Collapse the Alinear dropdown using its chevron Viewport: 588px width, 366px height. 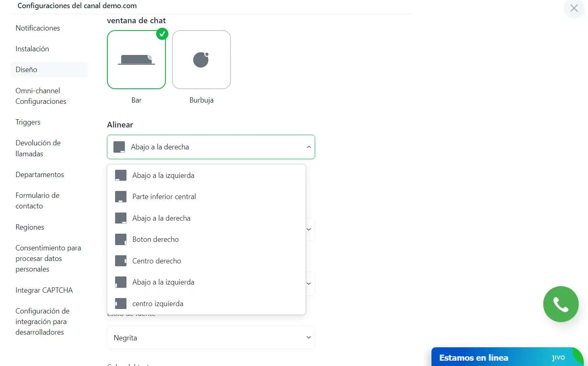(x=309, y=147)
